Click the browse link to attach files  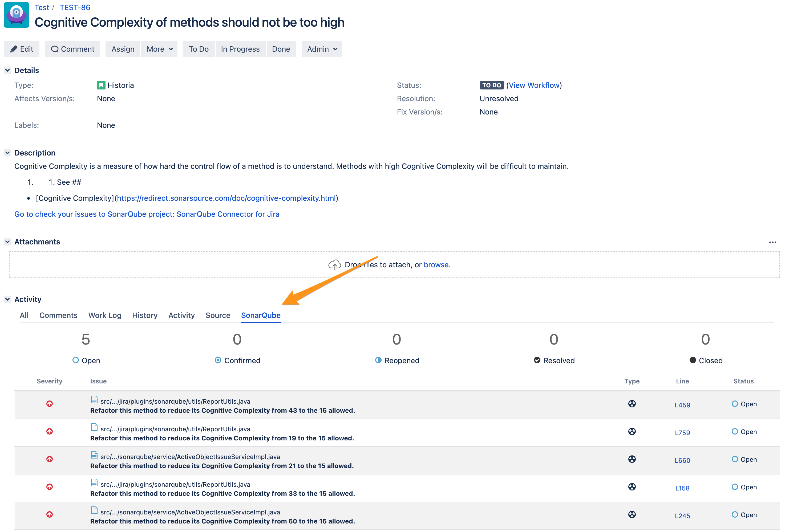[x=437, y=265]
